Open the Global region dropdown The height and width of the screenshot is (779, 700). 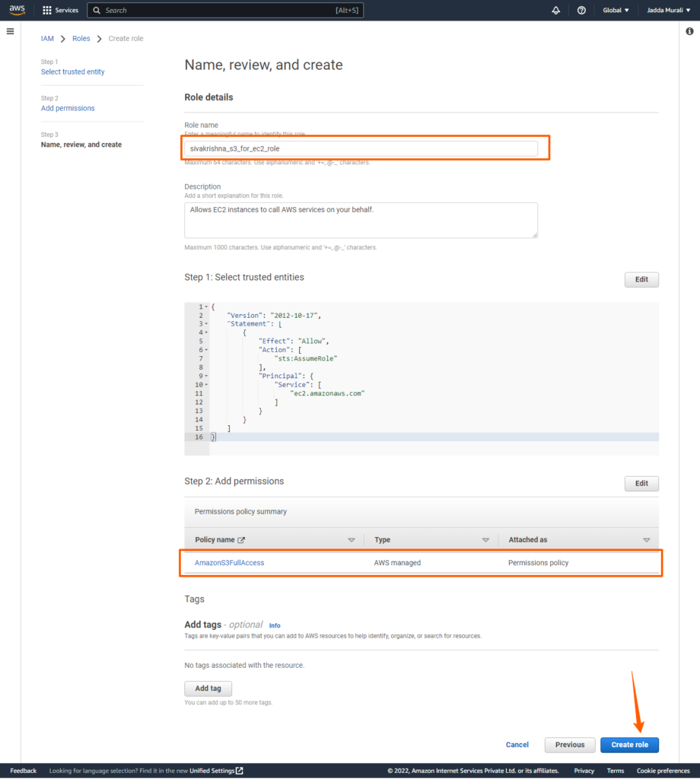[x=616, y=11]
